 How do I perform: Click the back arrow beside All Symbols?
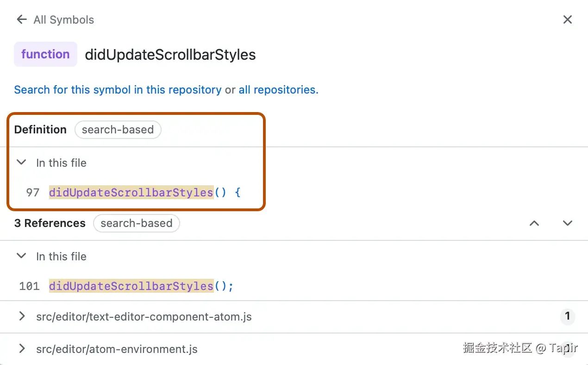(x=21, y=19)
